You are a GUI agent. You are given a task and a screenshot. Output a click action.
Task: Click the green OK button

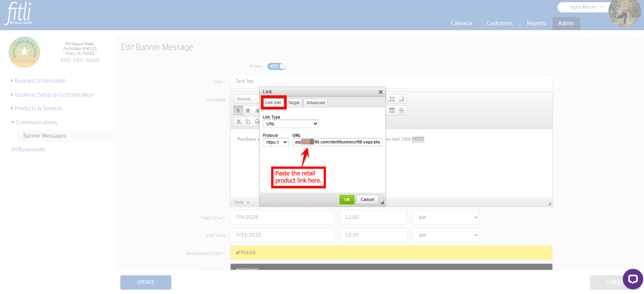347,199
